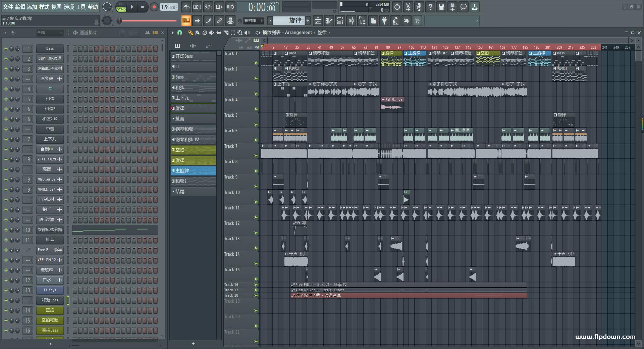Image resolution: width=644 pixels, height=349 pixels.
Task: Open the 旋律 pattern selector dropdown
Action: [x=288, y=21]
